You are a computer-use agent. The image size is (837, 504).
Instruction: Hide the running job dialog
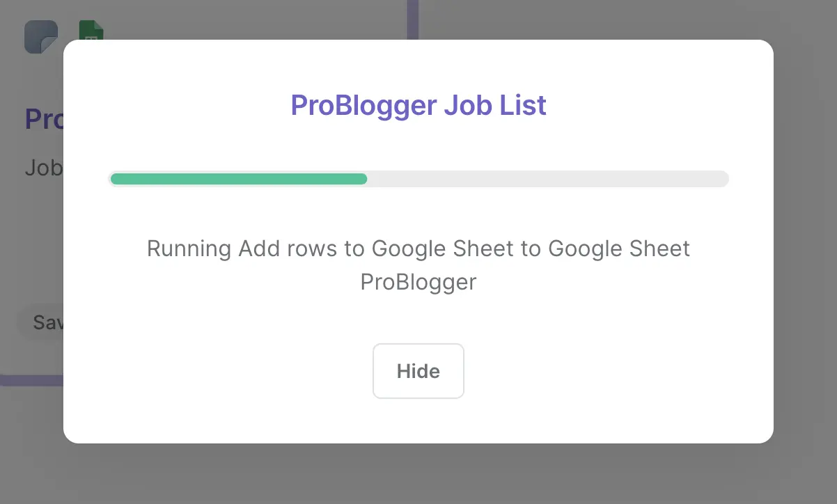click(418, 370)
